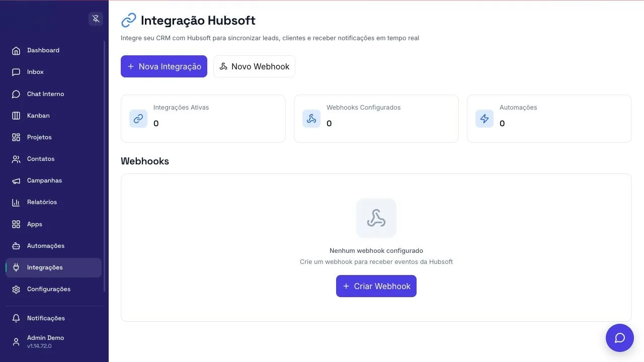Click the Automações robot icon

click(x=16, y=246)
